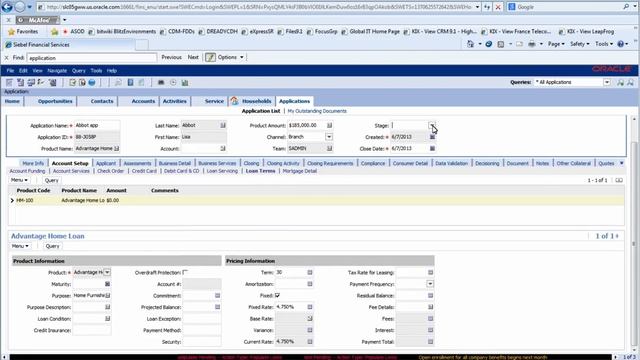Open the Account field pick icon
The height and width of the screenshot is (360, 640).
coord(223,149)
